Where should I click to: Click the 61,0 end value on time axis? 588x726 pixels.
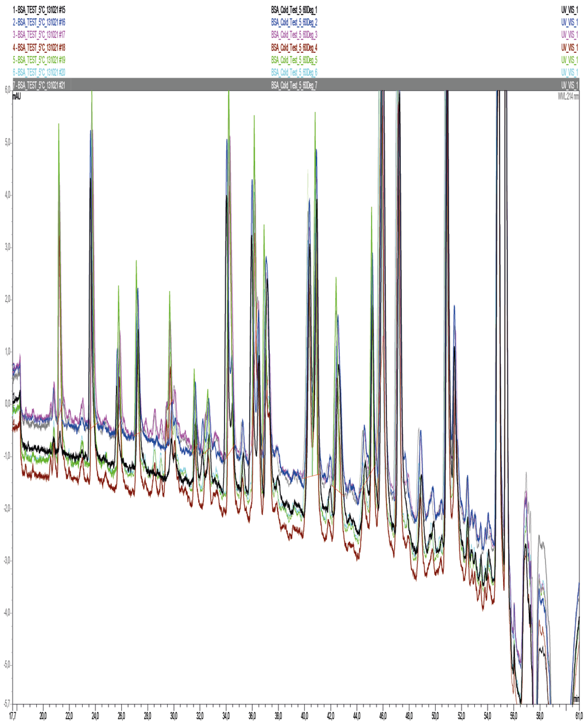pyautogui.click(x=579, y=716)
